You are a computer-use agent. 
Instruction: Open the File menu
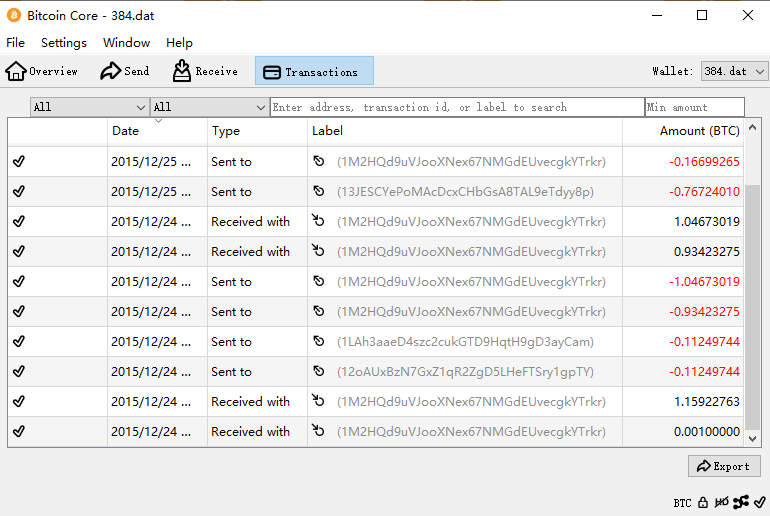pos(15,43)
